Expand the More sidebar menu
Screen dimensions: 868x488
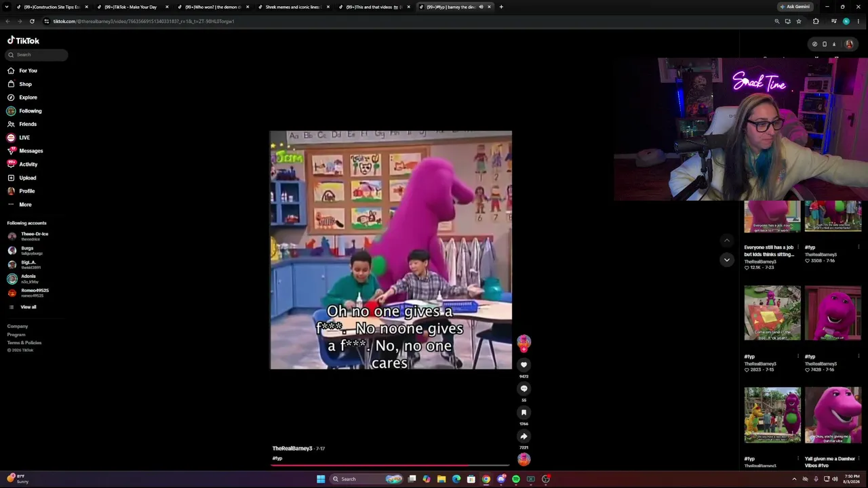click(x=19, y=204)
